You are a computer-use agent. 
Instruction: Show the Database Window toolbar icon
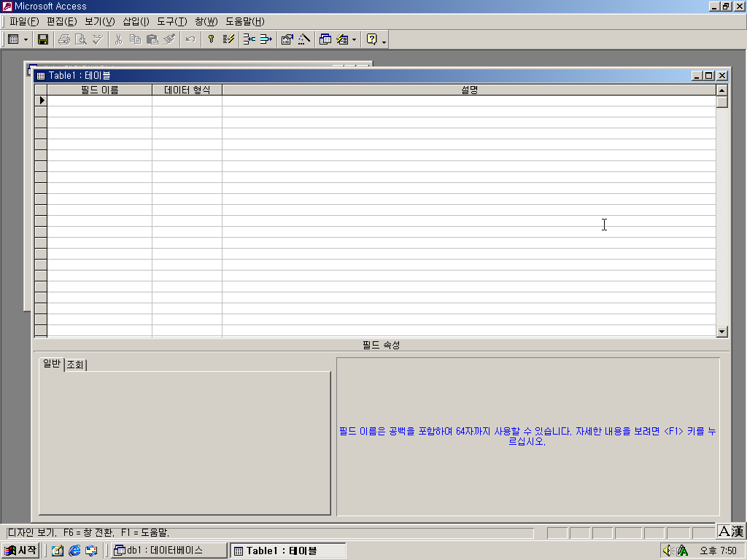click(x=325, y=39)
